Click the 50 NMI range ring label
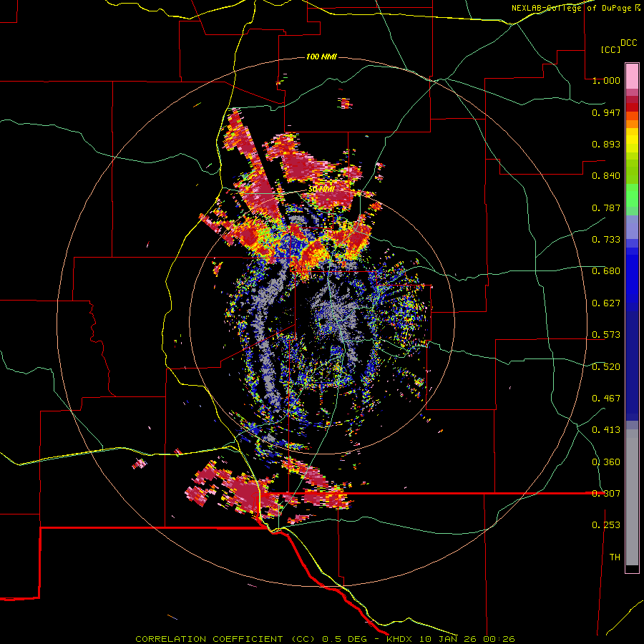The width and height of the screenshot is (644, 644). [321, 189]
